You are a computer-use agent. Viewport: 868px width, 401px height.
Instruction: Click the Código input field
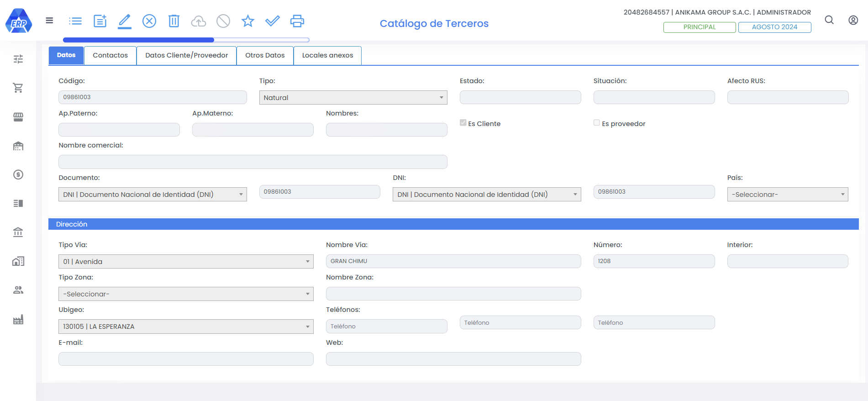click(x=153, y=97)
